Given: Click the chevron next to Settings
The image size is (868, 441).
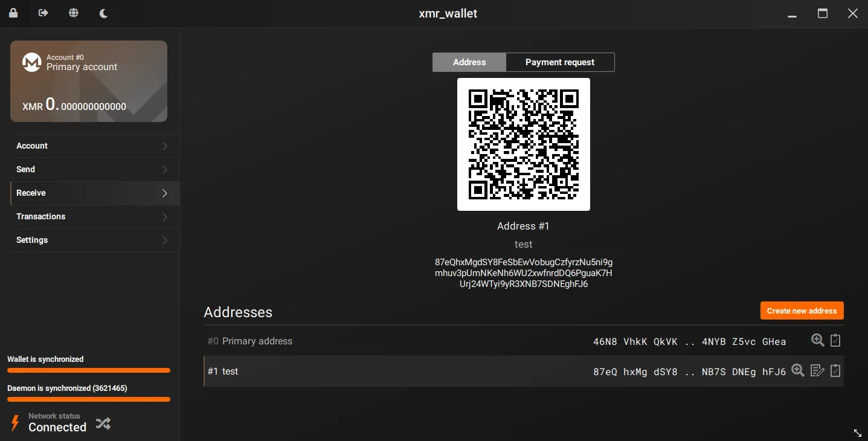Looking at the screenshot, I should 165,240.
